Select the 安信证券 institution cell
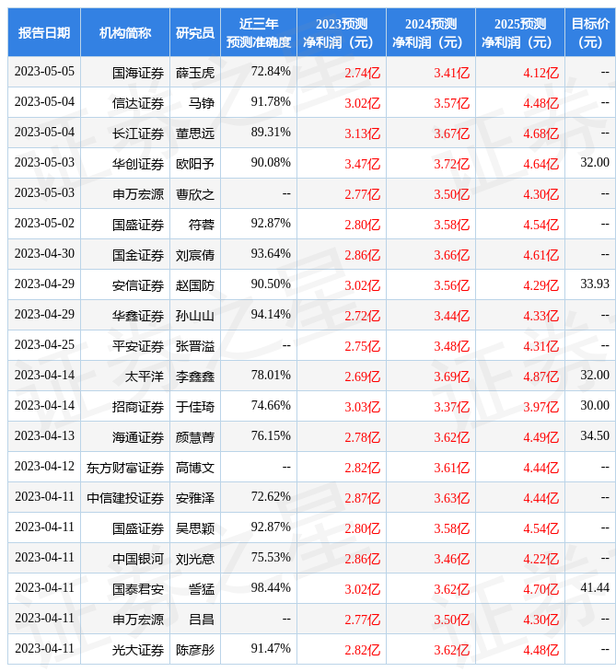 point(124,285)
